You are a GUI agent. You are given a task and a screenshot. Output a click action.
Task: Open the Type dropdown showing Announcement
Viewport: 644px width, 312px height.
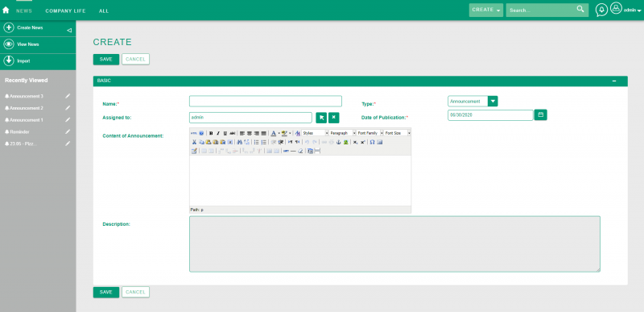[473, 101]
